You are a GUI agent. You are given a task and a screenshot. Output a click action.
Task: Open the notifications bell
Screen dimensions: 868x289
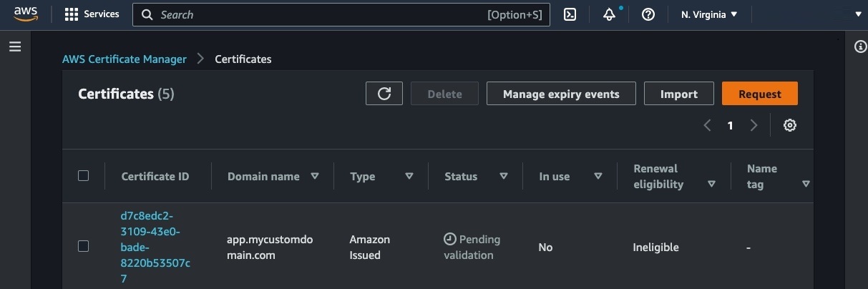pyautogui.click(x=609, y=15)
